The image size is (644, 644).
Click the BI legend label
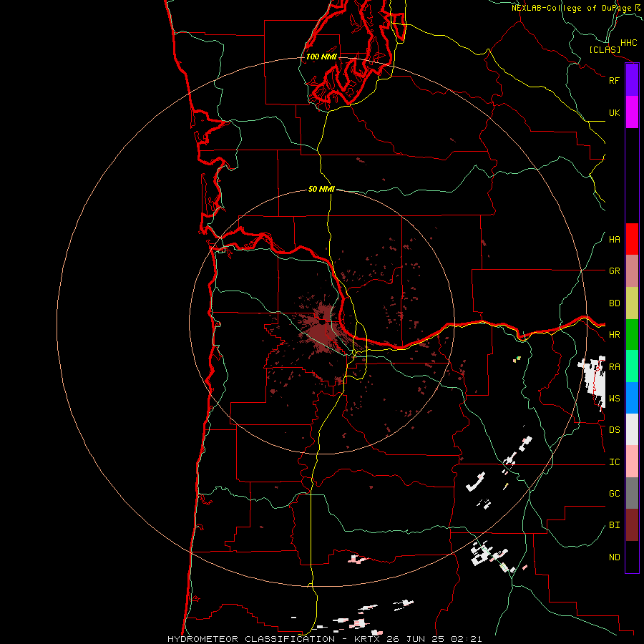point(614,525)
